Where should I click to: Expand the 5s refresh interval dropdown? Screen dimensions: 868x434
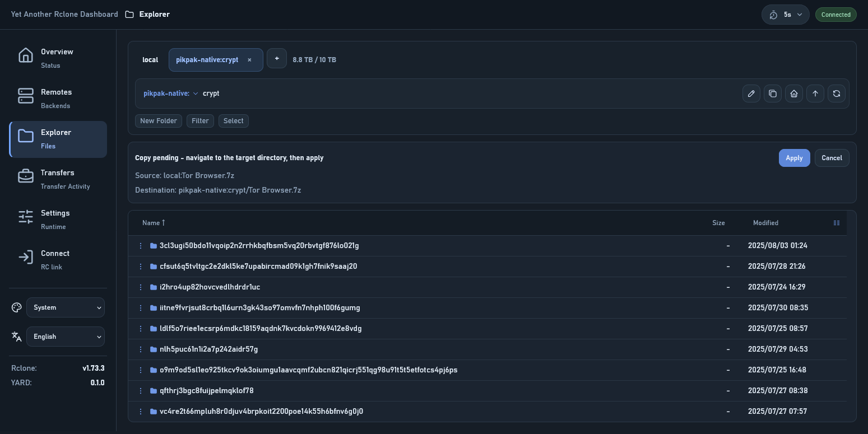785,15
